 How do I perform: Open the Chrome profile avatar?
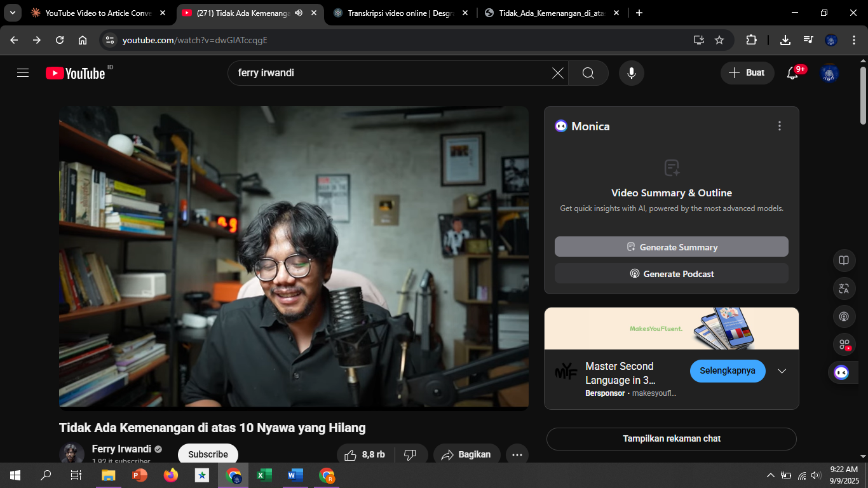[831, 40]
